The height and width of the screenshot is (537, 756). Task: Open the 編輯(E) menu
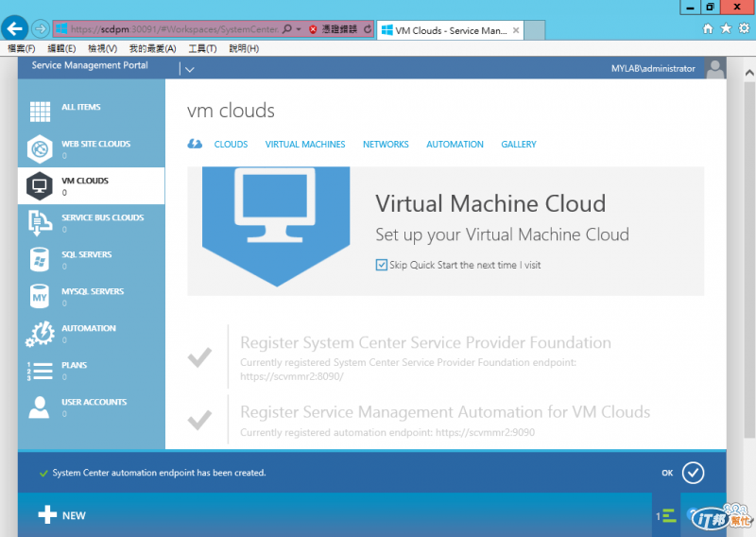(x=61, y=49)
